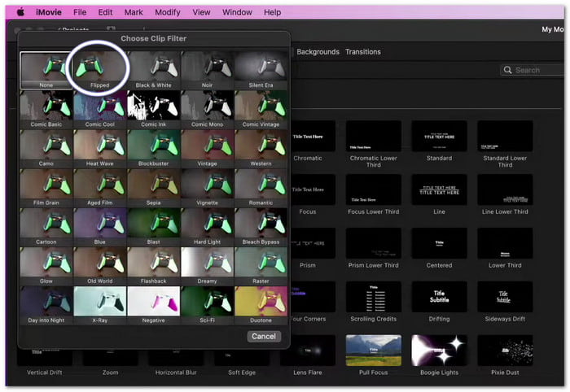
Task: Apply the X-Ray filter
Action: tap(99, 305)
